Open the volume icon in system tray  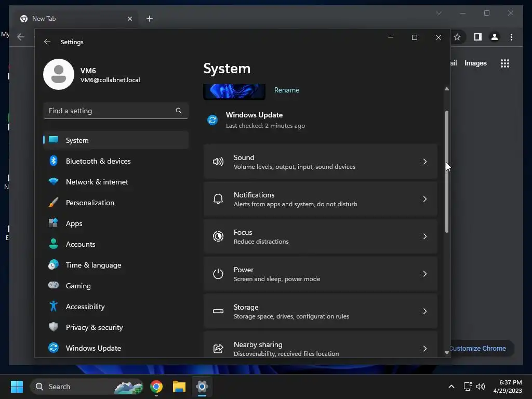point(481,387)
